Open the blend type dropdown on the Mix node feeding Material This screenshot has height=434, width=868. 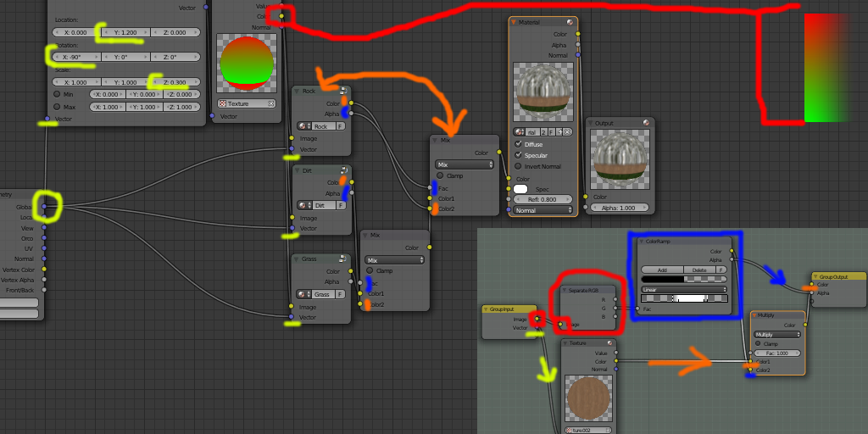[465, 164]
